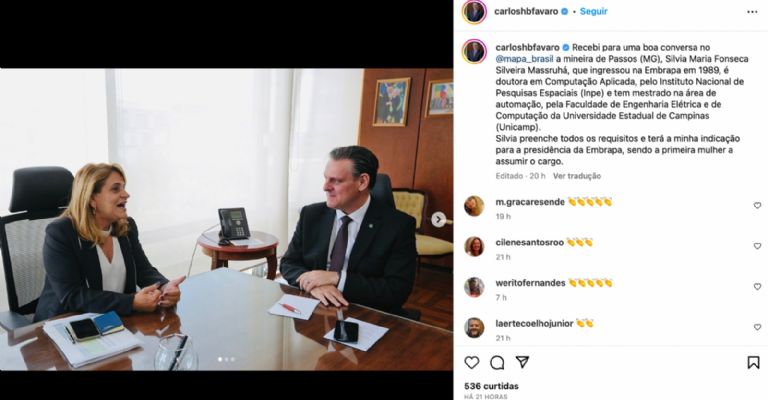Click Ver tradução to translate caption
Viewport: 768px width, 400px height.
577,176
